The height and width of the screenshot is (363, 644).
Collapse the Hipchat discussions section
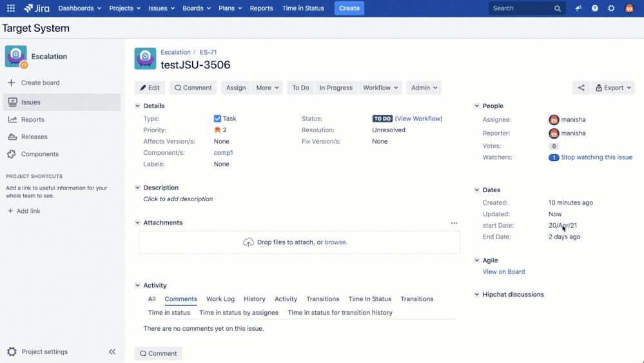point(477,294)
